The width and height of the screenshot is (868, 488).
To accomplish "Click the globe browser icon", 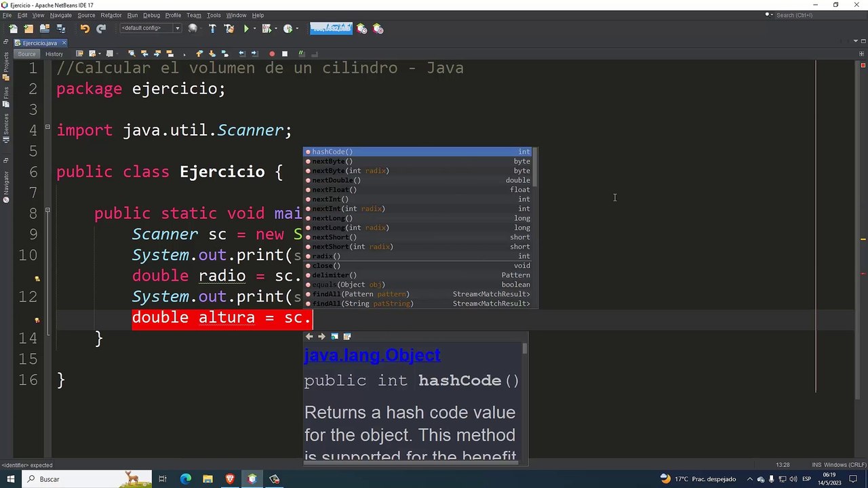I will pos(193,28).
